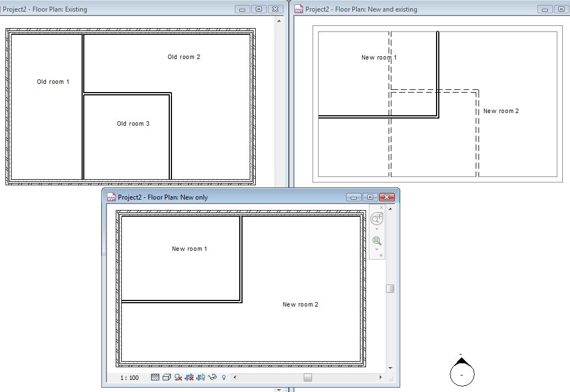
Task: Minimize the Existing floor plan window
Action: 242,9
